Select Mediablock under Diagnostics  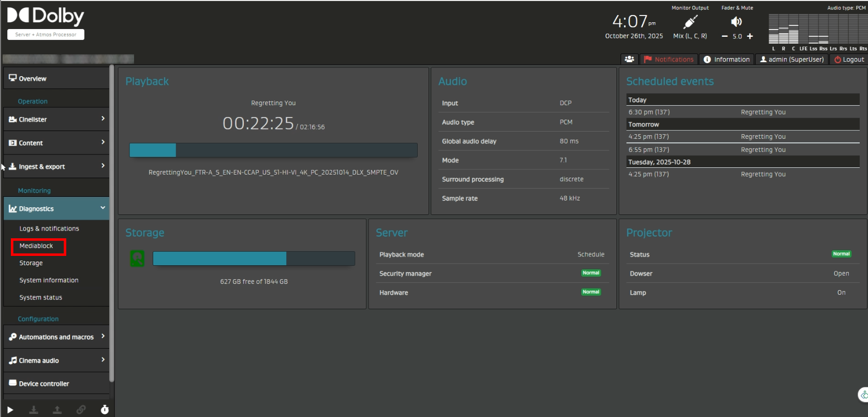tap(36, 246)
